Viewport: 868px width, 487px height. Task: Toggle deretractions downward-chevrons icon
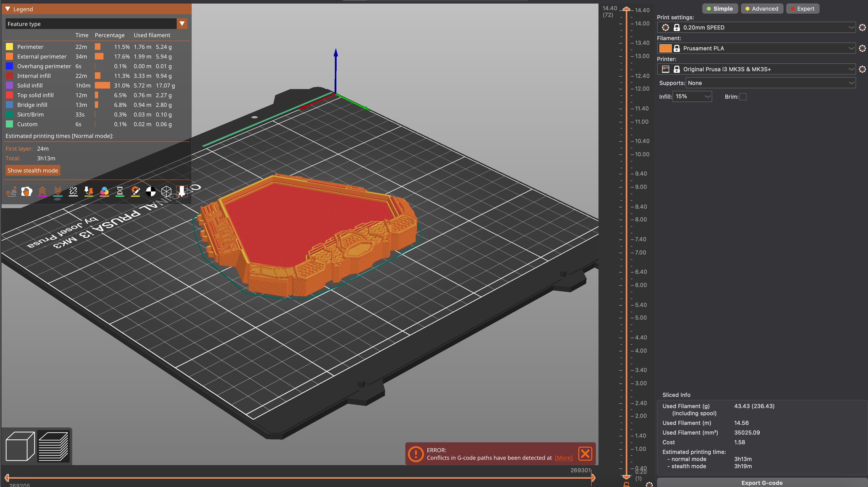[x=58, y=192]
